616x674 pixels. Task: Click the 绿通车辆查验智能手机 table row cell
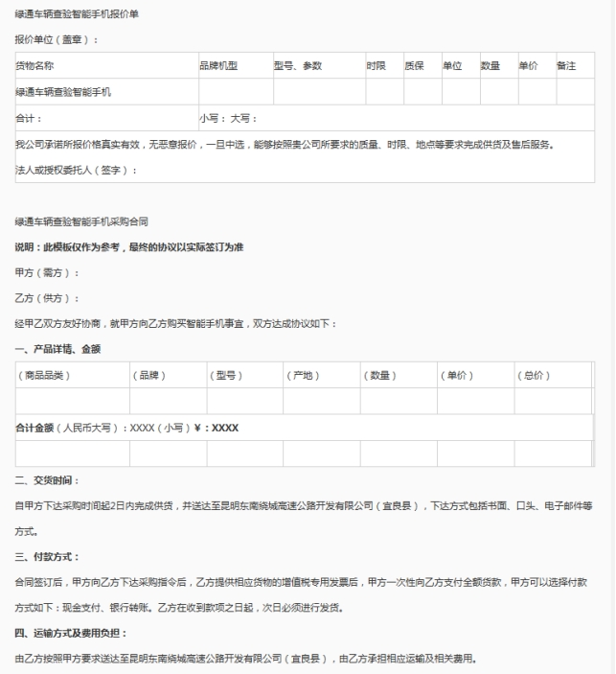pos(63,92)
